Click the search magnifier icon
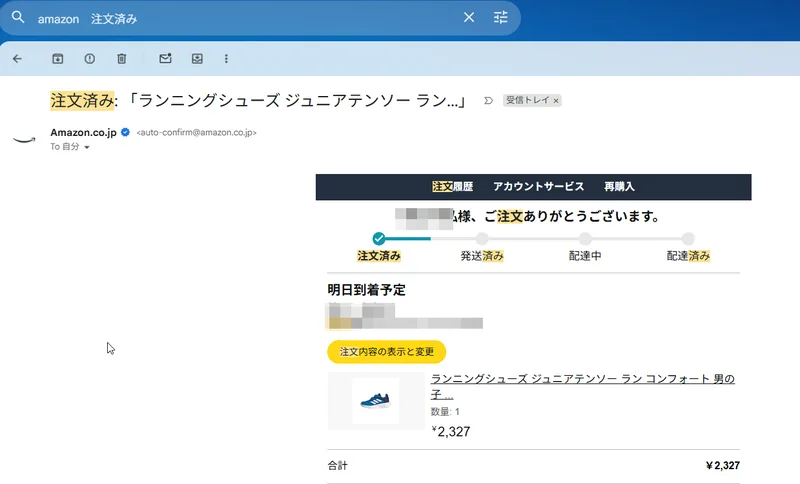 point(18,18)
